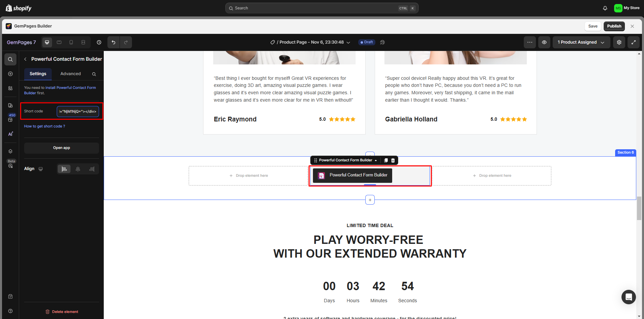Viewport: 644px width, 319px height.
Task: Click the GemPages 7 logo text
Action: tap(21, 43)
